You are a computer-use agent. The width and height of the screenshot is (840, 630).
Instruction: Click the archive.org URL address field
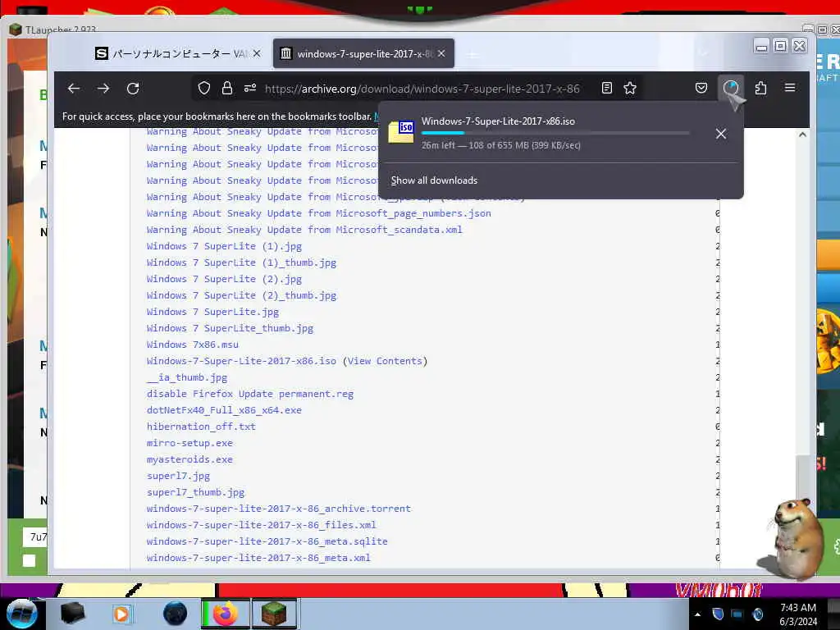[422, 89]
